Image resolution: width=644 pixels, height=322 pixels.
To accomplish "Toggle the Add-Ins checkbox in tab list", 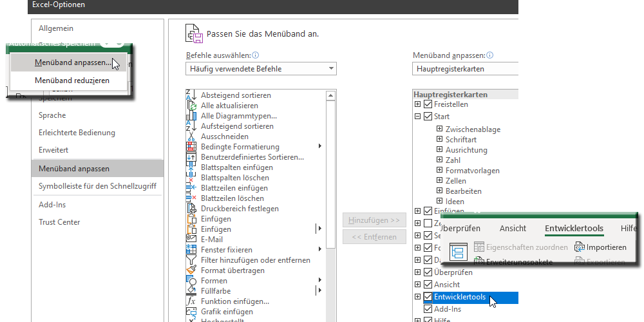I will click(428, 309).
